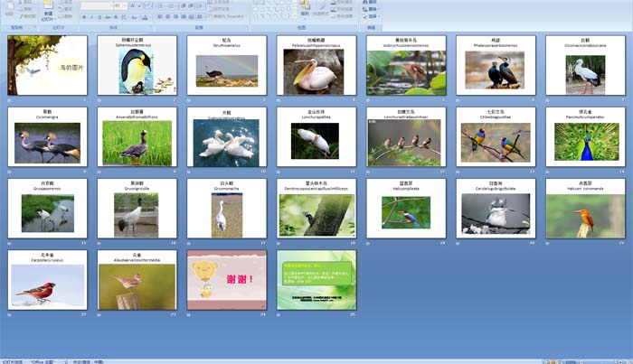Expand the Replace (替换) dropdown
Screen dimensions: 633x364
pos(381,10)
